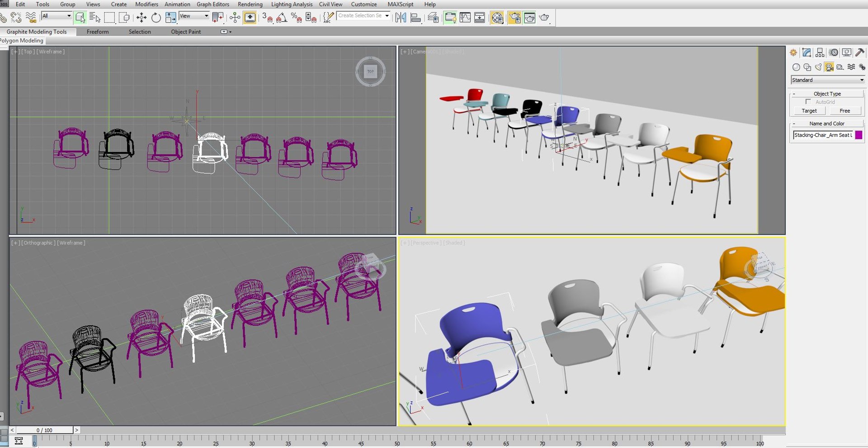Toggle Spinner Snap button
Viewport: 868px width, 448px height.
click(x=311, y=18)
